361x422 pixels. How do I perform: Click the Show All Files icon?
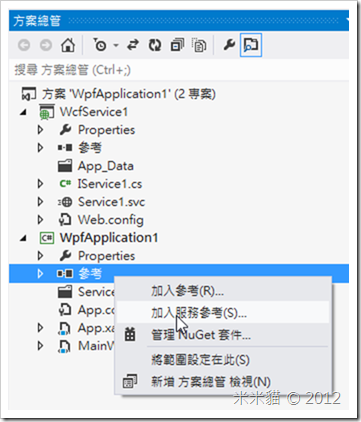[199, 45]
